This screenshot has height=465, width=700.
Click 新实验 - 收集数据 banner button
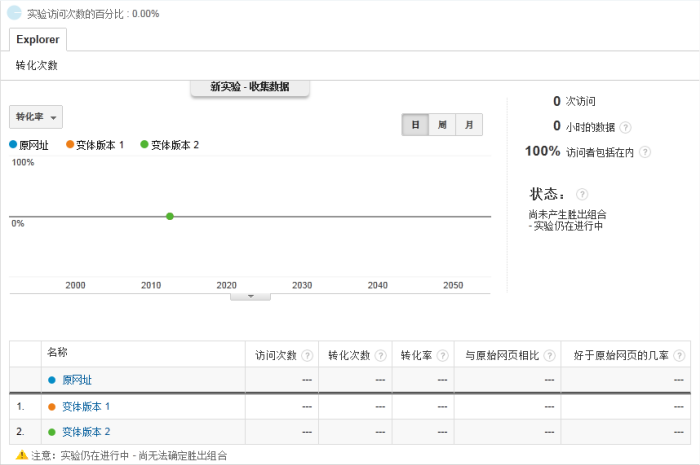click(x=250, y=87)
